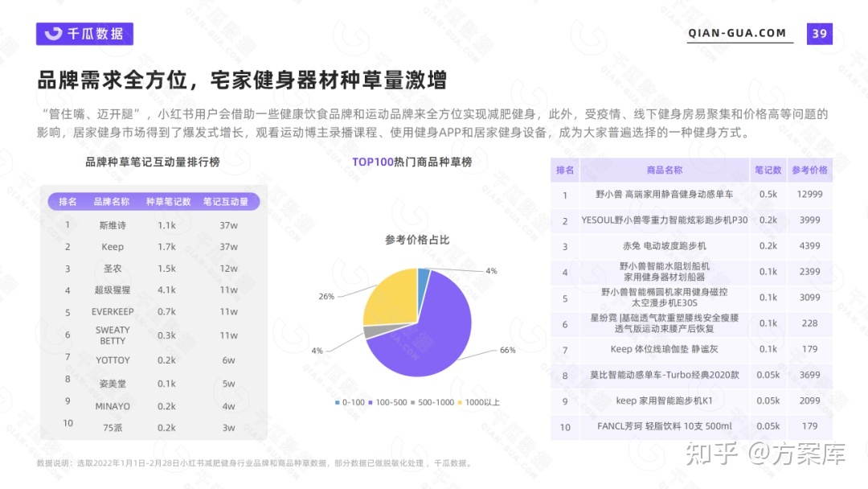Open the QIAN-GUA.COM website link
Viewport: 868px width, 489px height.
736,33
